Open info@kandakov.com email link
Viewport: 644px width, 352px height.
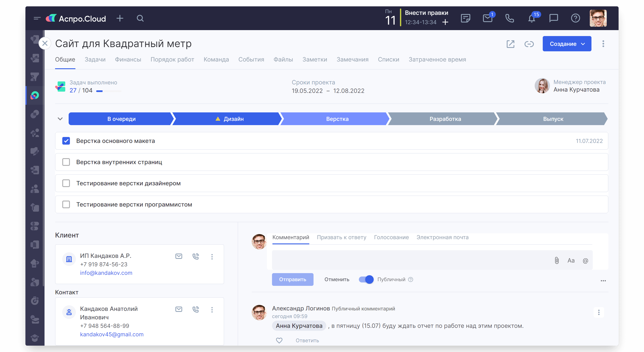106,273
